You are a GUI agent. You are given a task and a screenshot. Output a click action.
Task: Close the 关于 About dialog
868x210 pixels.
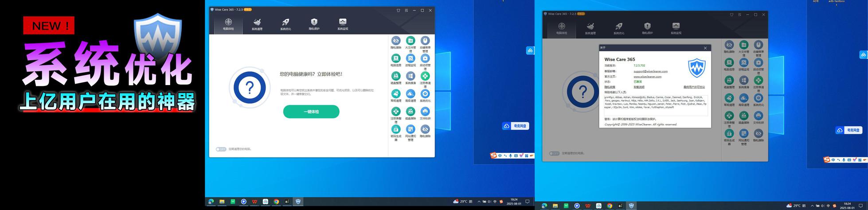(705, 48)
